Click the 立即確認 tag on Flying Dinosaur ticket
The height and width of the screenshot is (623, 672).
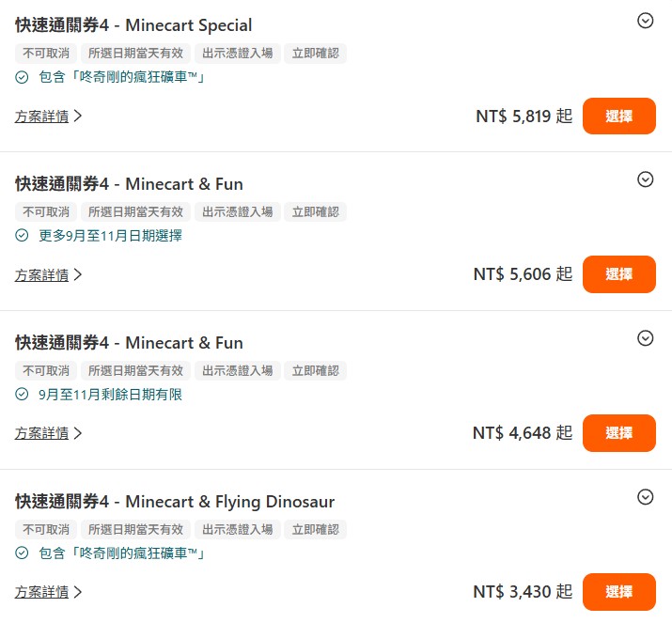tap(315, 530)
